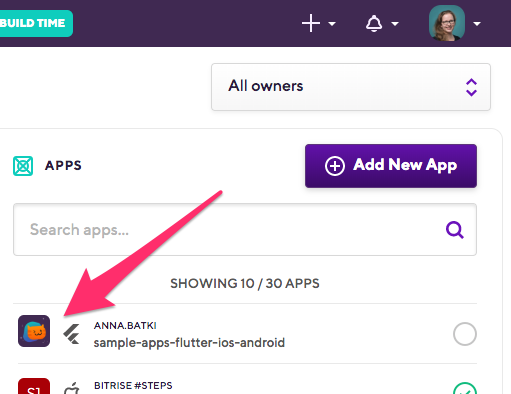
Task: Click the Flutter project type icon
Action: (x=72, y=334)
